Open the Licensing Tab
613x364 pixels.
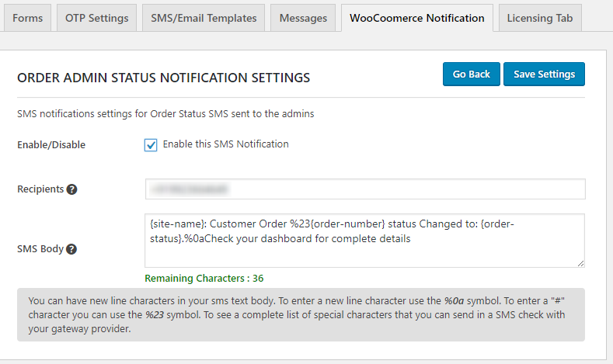tap(540, 19)
